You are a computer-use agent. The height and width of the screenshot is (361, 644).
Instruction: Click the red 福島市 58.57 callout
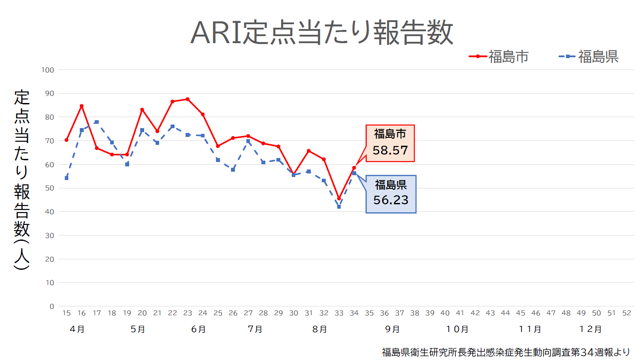(390, 143)
